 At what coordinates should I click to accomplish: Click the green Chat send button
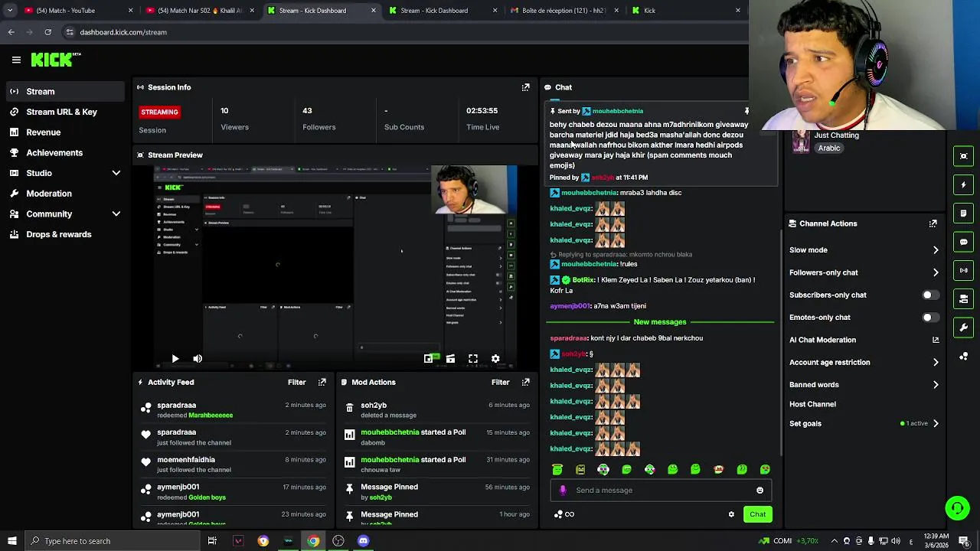757,514
